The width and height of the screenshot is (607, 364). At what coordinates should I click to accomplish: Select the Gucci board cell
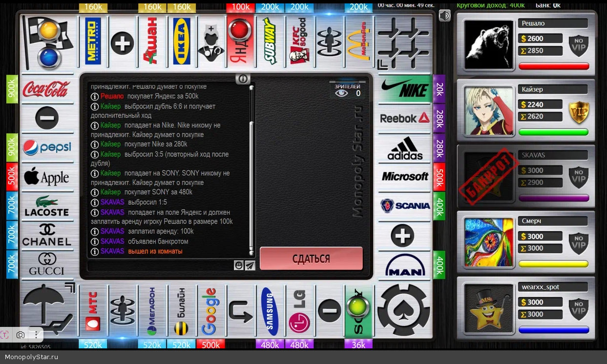[47, 265]
